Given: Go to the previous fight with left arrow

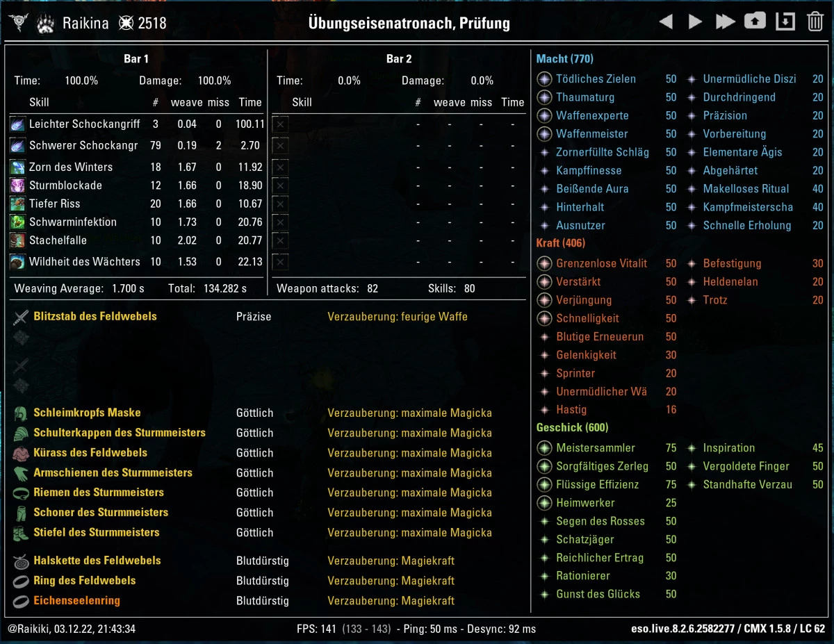Looking at the screenshot, I should pyautogui.click(x=665, y=22).
